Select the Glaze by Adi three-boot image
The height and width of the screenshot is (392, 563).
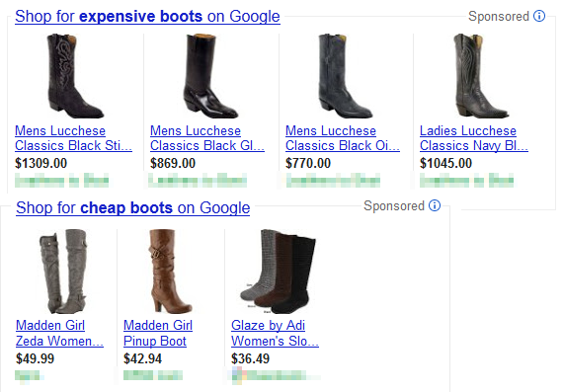278,272
